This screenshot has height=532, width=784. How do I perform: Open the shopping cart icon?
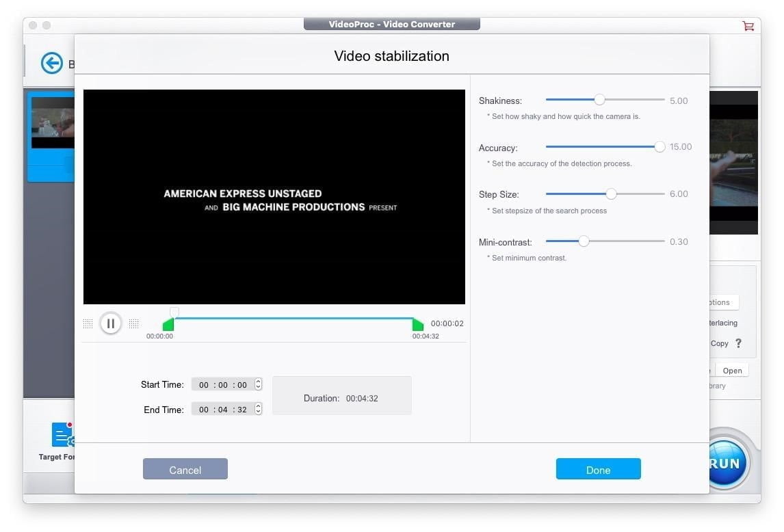748,25
